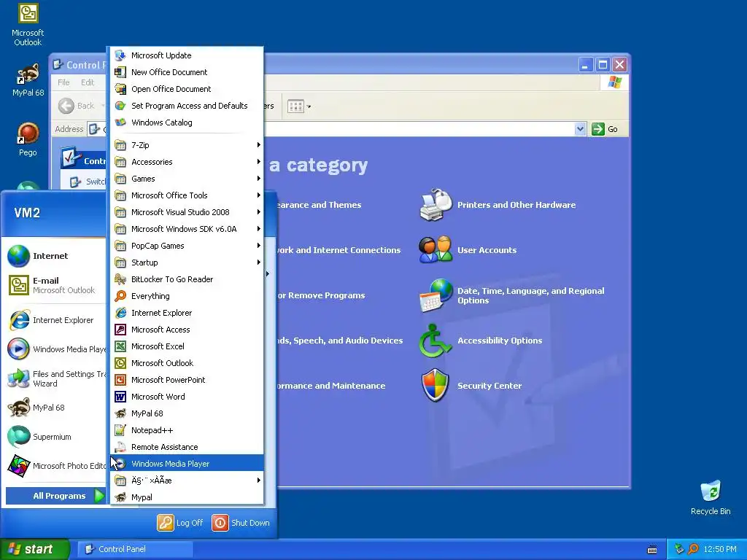Open the File menu in Control Panel
This screenshot has width=747, height=560.
(x=63, y=82)
